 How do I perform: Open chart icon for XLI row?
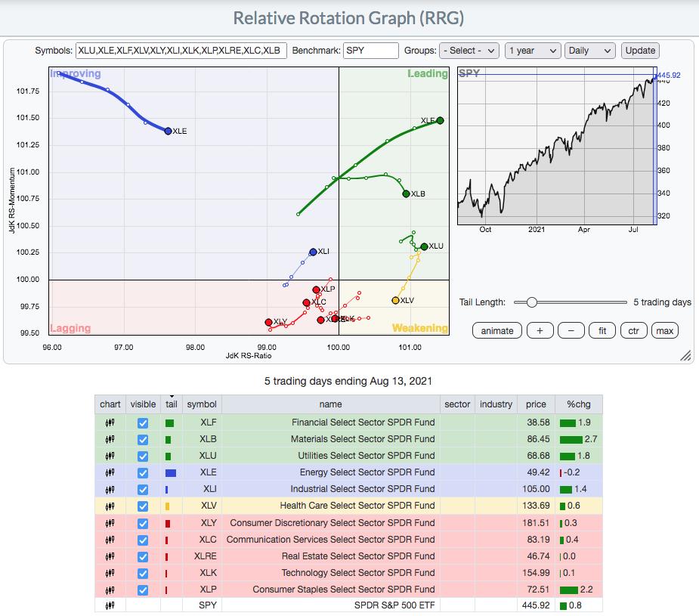point(110,490)
